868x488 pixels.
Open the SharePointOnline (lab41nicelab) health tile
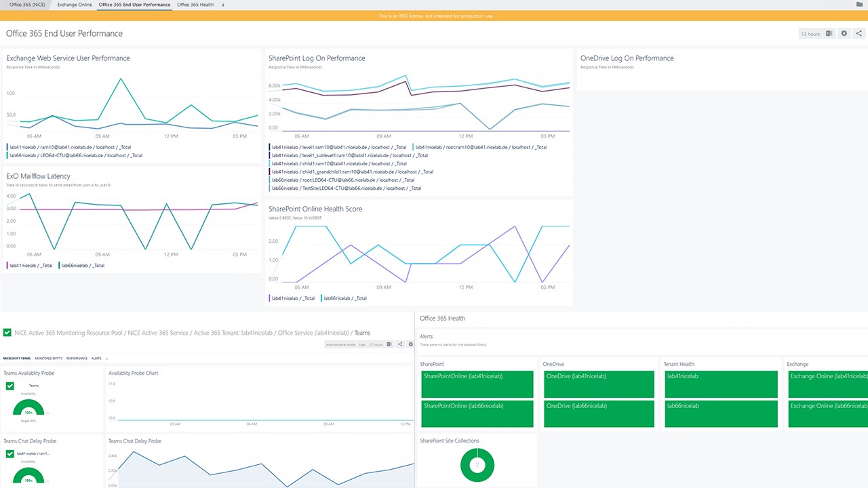coord(477,384)
